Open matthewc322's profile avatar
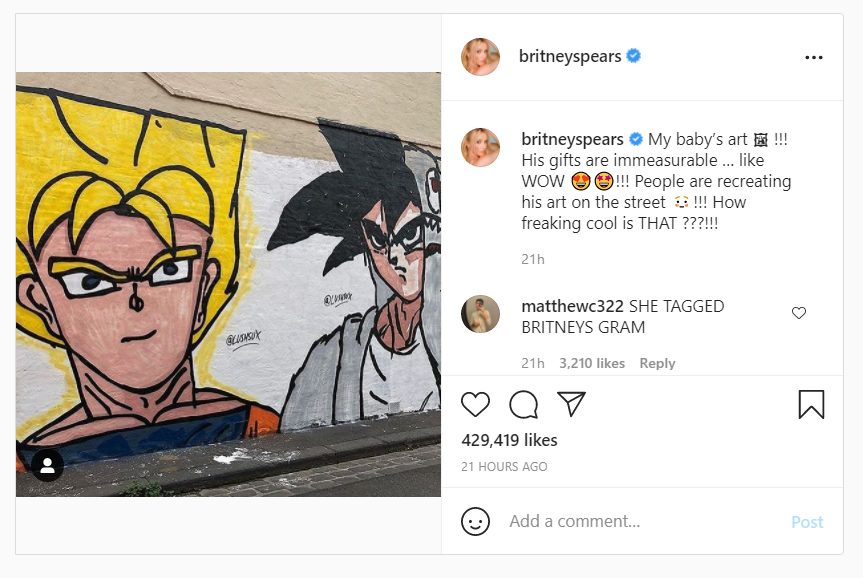 pyautogui.click(x=480, y=314)
